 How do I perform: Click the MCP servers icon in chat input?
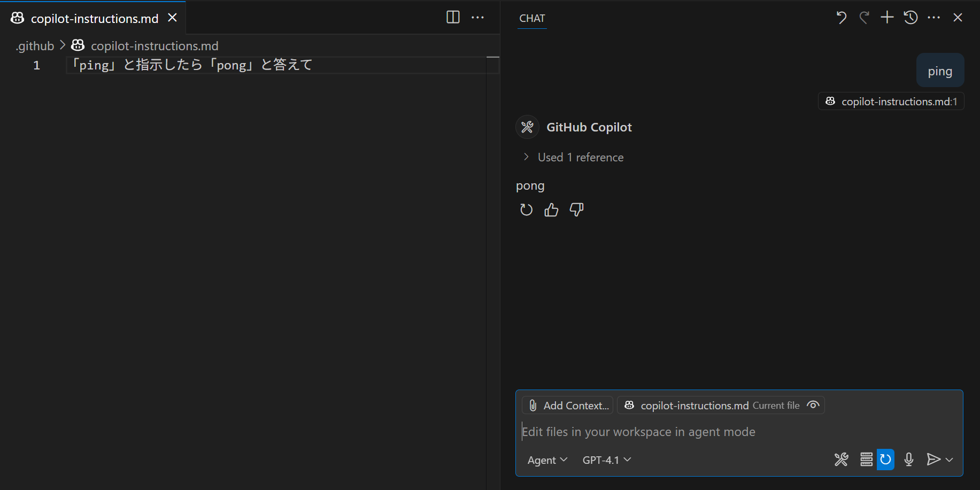[866, 460]
